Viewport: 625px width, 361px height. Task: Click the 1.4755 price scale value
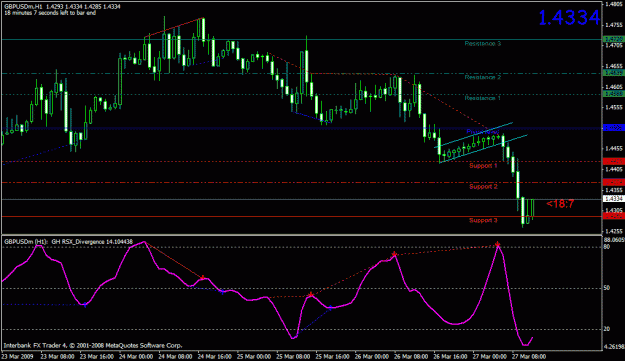(614, 25)
